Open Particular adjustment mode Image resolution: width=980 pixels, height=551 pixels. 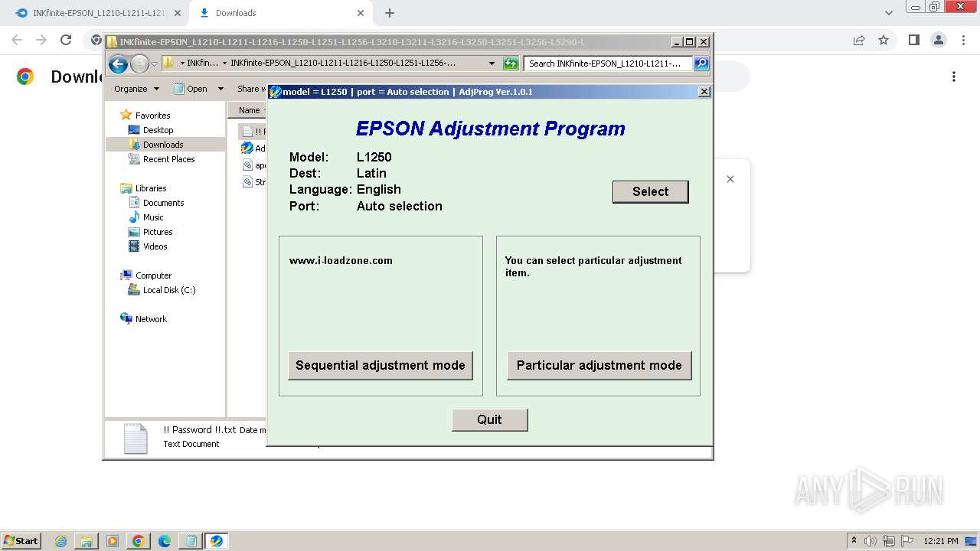599,365
